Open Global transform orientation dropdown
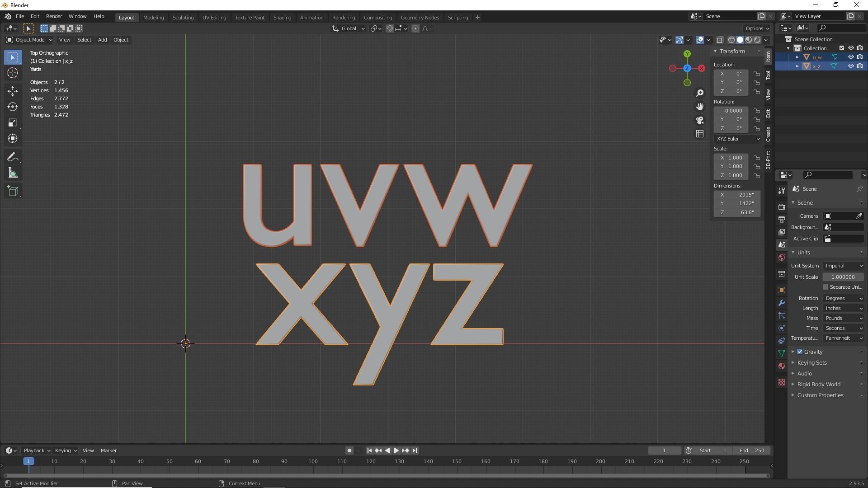Viewport: 868px width, 488px height. click(x=348, y=28)
